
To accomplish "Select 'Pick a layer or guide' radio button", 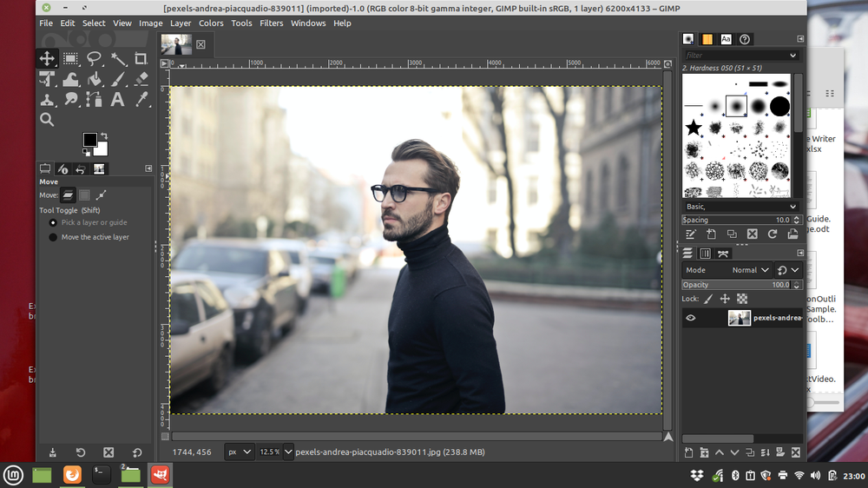I will click(53, 222).
